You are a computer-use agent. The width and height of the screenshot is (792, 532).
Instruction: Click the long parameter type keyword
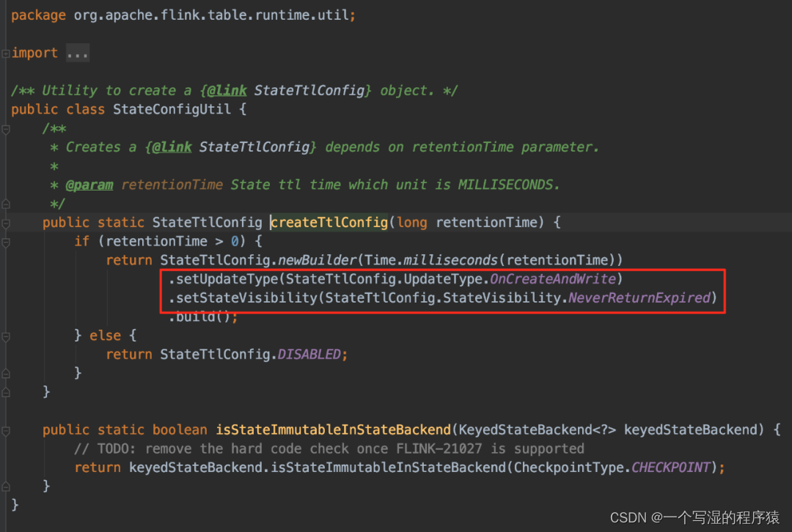click(x=411, y=223)
